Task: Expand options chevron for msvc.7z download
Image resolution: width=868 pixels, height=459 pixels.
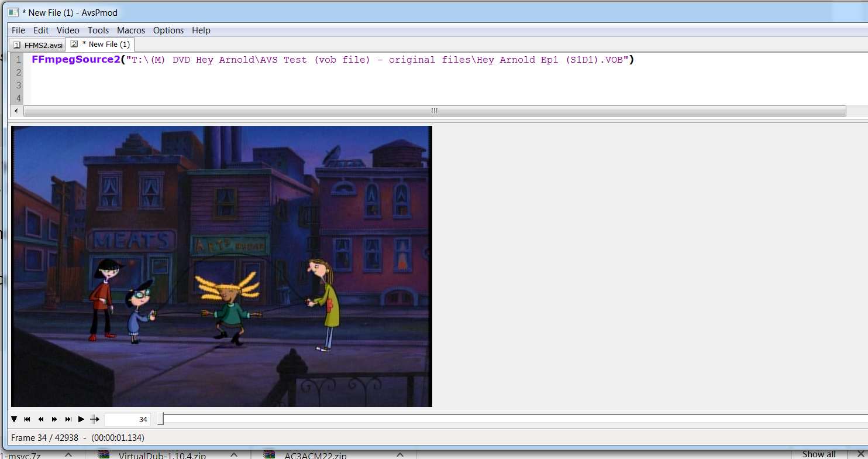Action: pos(68,454)
